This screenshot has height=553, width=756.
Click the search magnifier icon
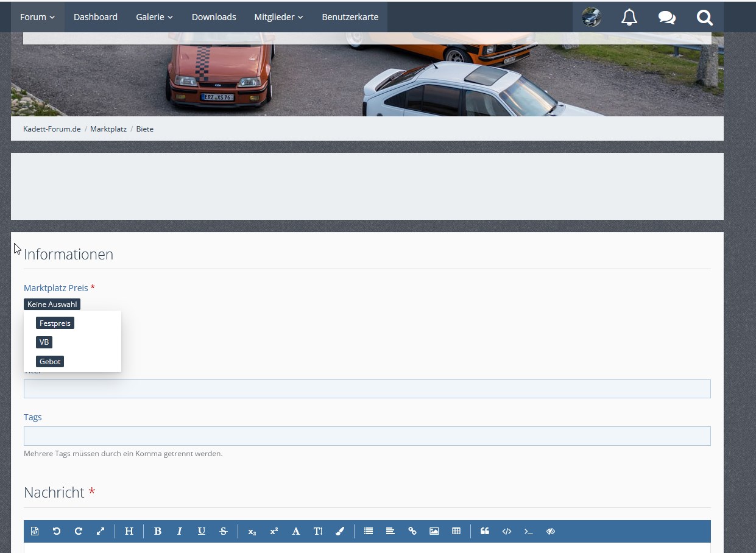click(x=705, y=17)
